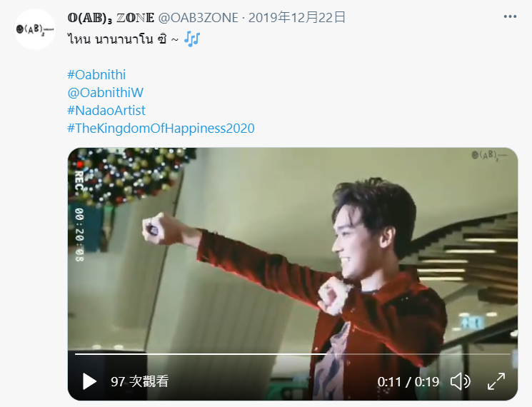Expand the video to fullscreen
This screenshot has height=407, width=532.
pos(496,381)
